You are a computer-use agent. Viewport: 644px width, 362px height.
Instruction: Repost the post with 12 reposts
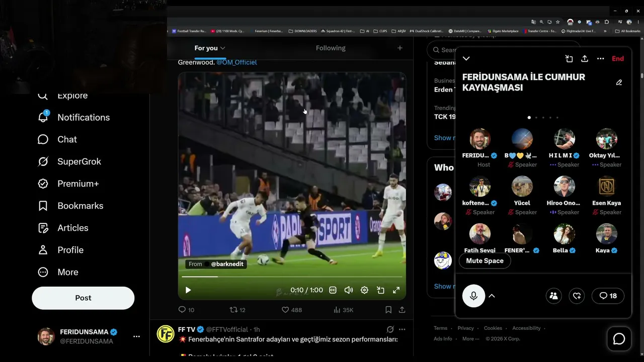coord(237,310)
